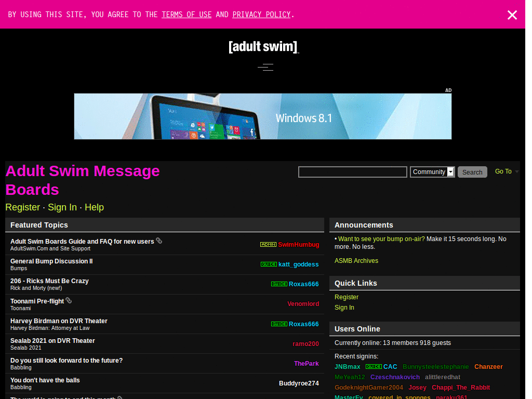View ramo200's profile

(x=305, y=344)
